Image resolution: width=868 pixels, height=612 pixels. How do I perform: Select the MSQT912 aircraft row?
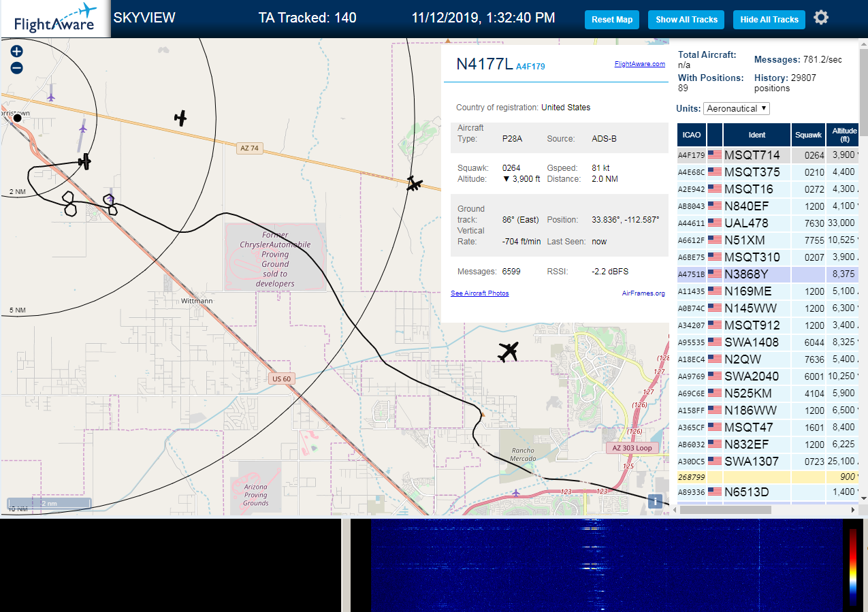click(x=768, y=325)
